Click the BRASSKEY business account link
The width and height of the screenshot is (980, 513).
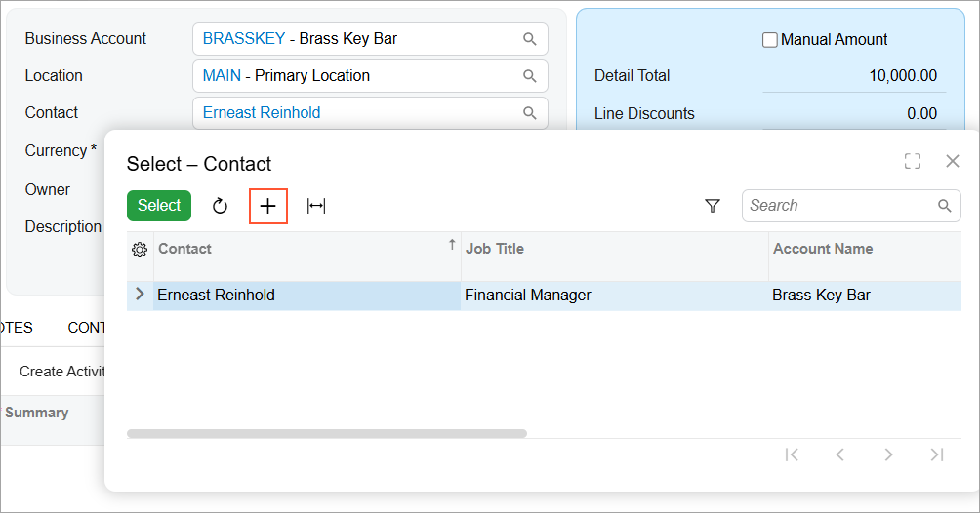244,39
